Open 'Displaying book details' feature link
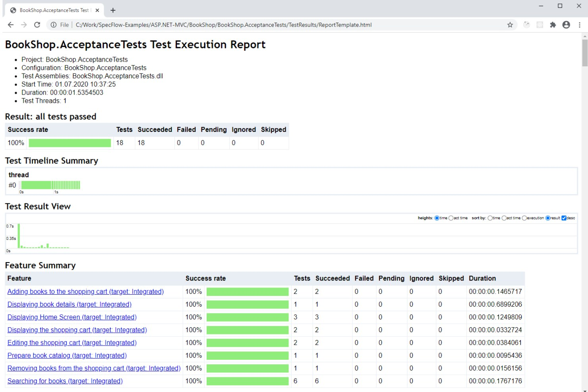This screenshot has height=392, width=588. point(70,304)
